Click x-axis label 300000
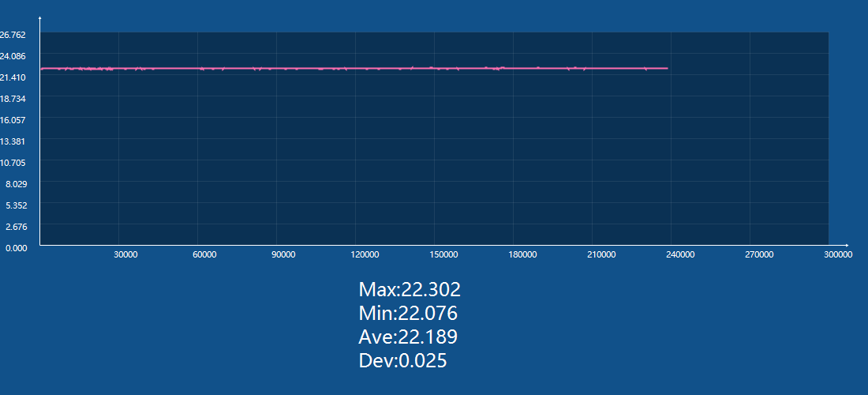 838,254
